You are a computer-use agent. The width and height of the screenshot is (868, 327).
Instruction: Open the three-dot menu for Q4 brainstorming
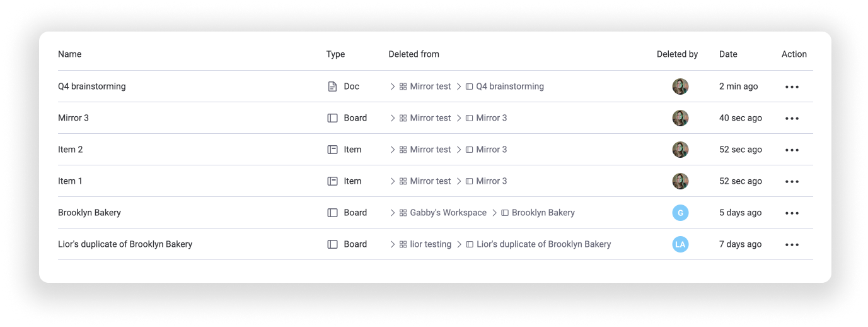coord(792,86)
